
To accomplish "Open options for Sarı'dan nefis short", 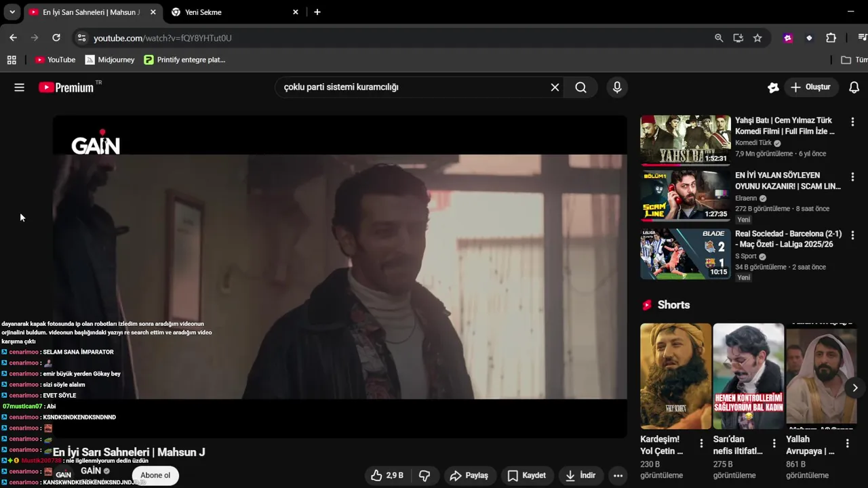I will pos(774,443).
